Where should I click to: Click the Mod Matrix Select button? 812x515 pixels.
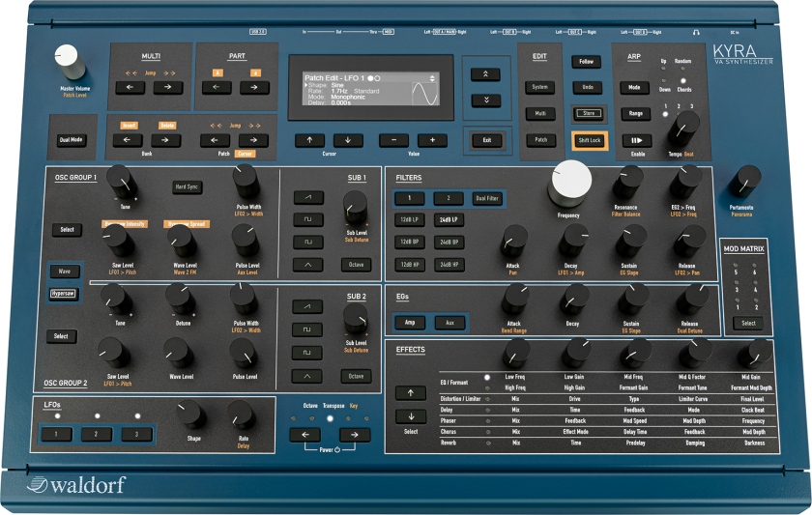tap(748, 323)
